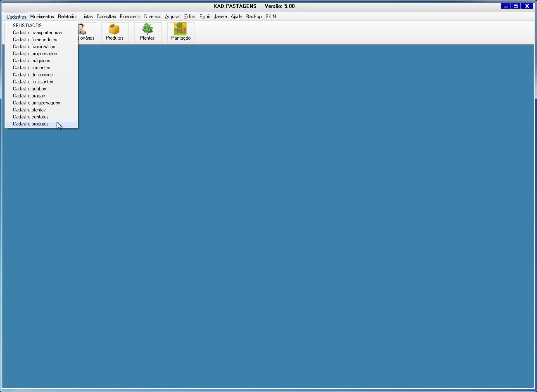
Task: Open the Relatórios menu
Action: [x=68, y=17]
